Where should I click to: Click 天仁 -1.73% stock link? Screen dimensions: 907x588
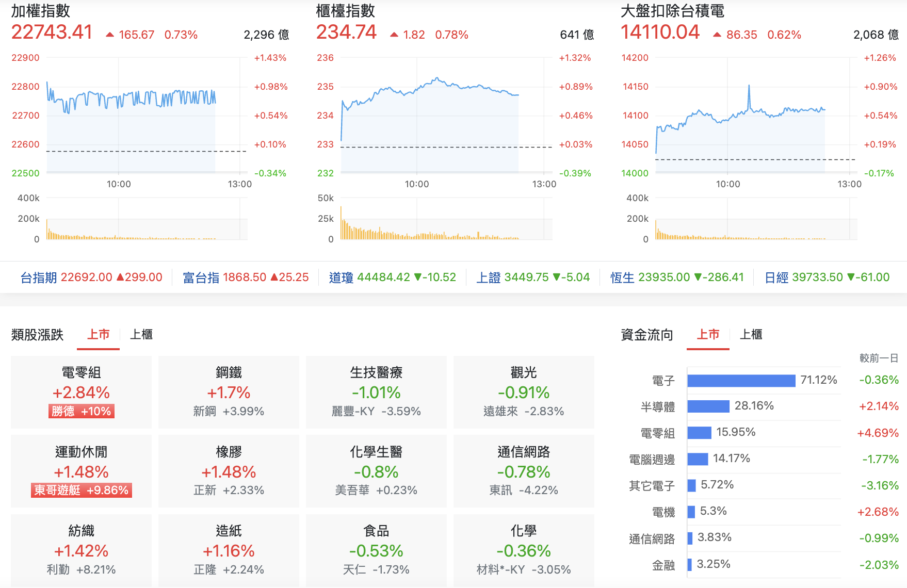click(376, 569)
